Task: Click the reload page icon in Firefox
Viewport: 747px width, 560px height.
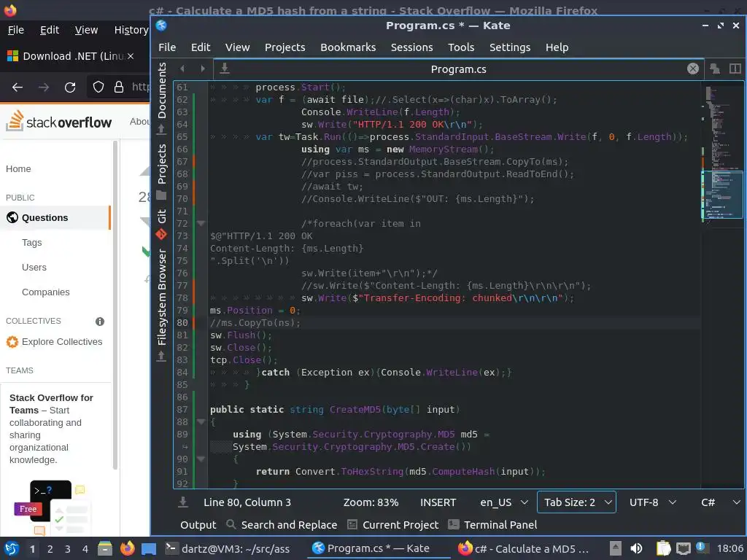Action: (70, 87)
